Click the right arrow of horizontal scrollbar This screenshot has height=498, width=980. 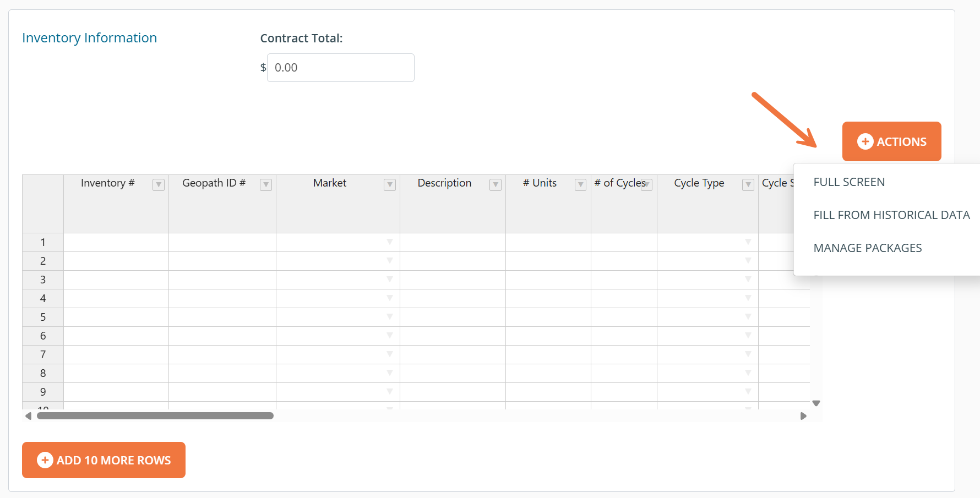803,416
